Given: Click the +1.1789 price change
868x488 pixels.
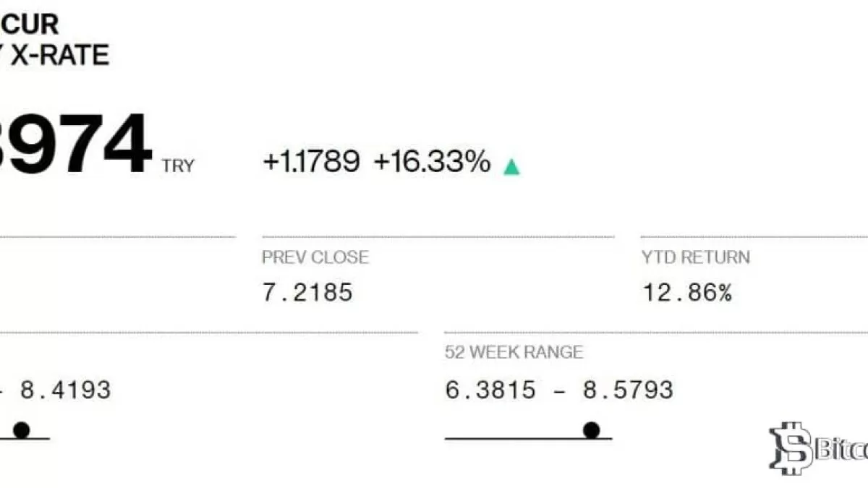Looking at the screenshot, I should click(x=311, y=162).
